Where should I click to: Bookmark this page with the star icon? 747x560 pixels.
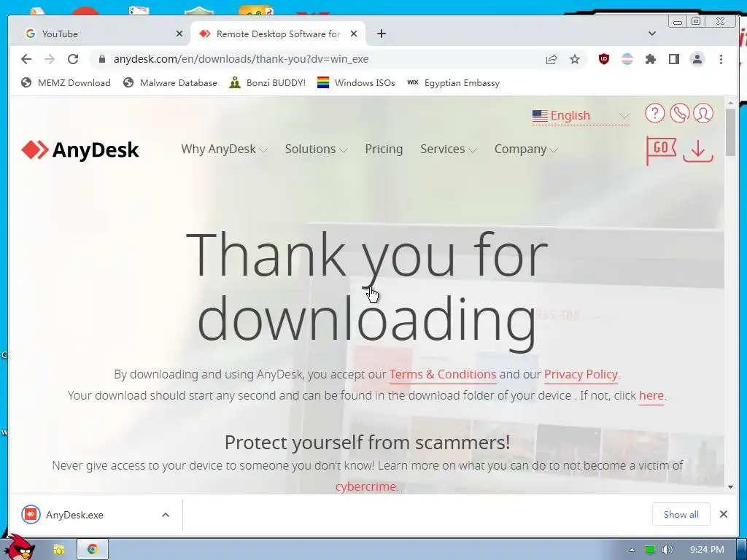click(x=575, y=59)
